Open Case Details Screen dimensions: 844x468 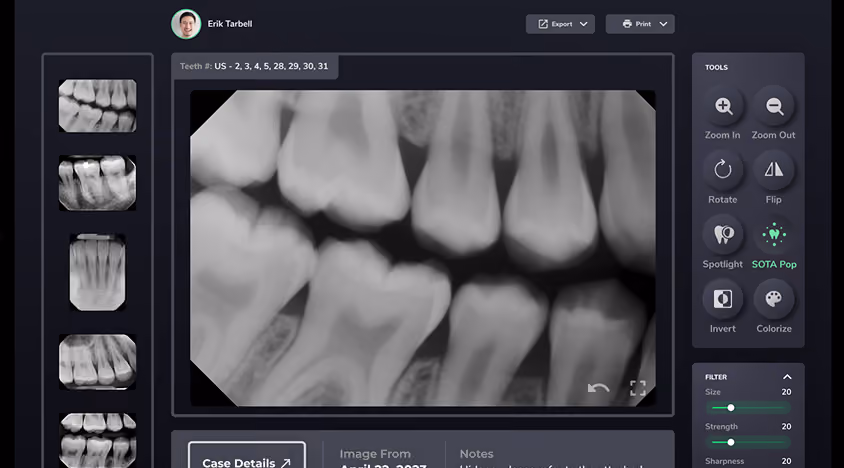pyautogui.click(x=247, y=455)
